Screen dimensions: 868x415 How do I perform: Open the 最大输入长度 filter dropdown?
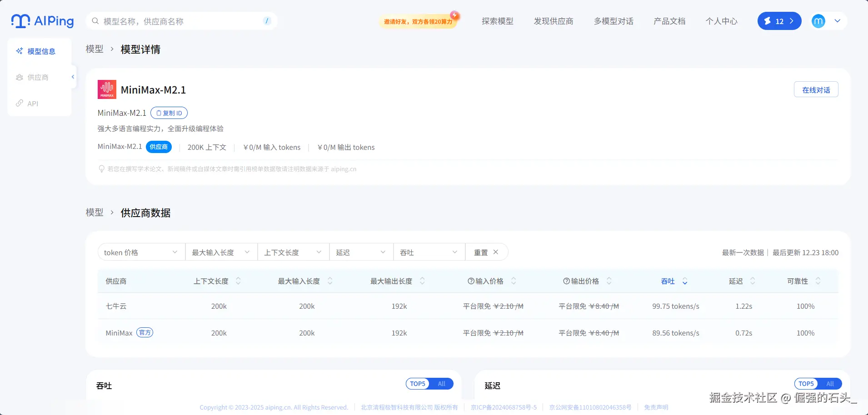(221, 252)
